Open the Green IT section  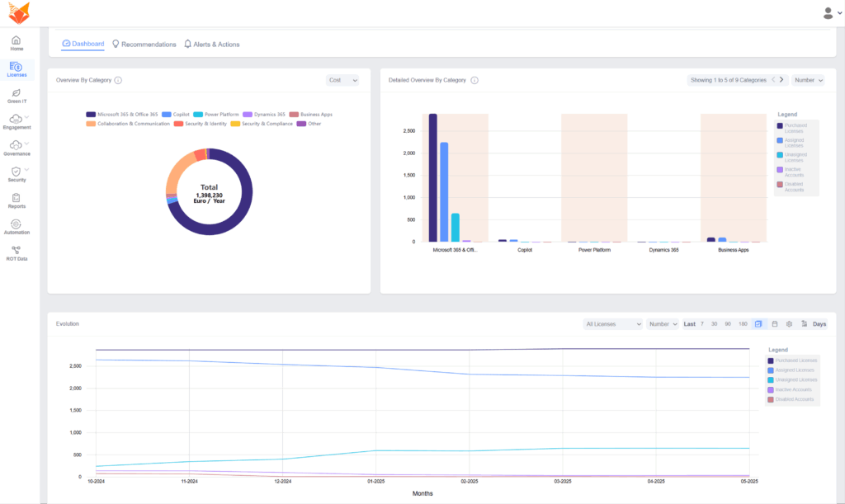tap(15, 95)
